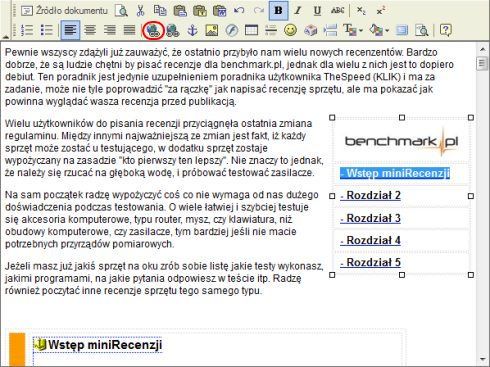Open preview icon beside Źródło dokumentu
The height and width of the screenshot is (367, 490).
[121, 11]
